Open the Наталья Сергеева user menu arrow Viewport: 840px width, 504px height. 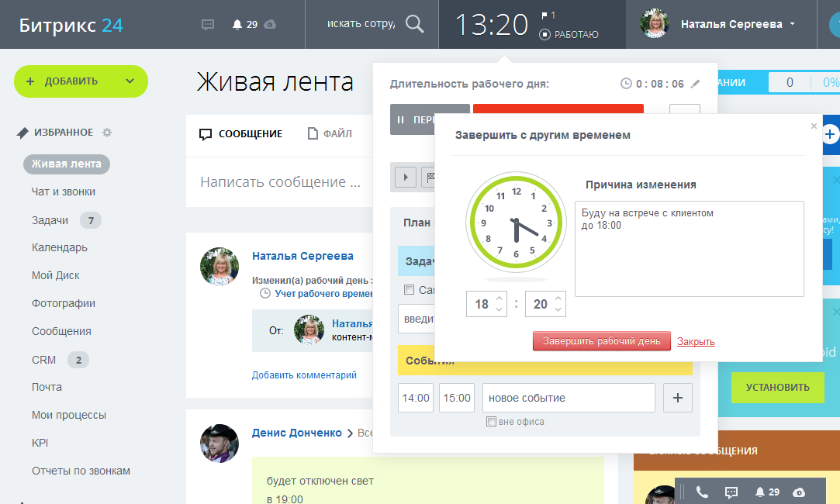(792, 24)
